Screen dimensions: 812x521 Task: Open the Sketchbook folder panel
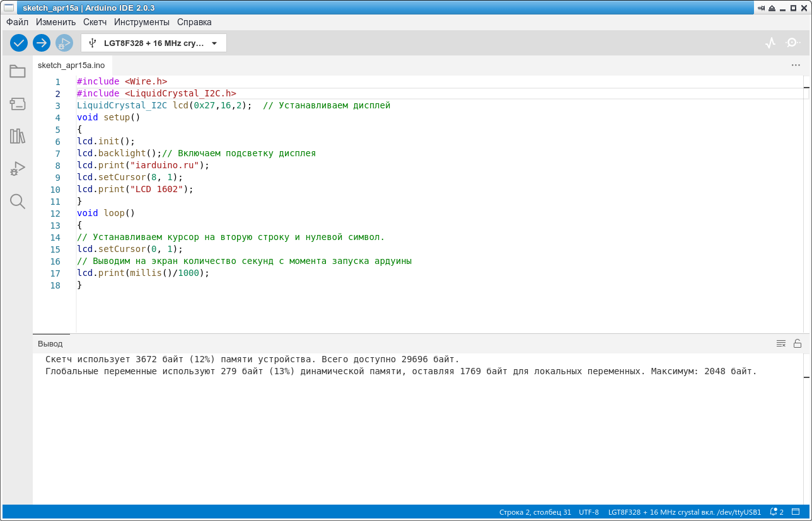click(x=18, y=71)
